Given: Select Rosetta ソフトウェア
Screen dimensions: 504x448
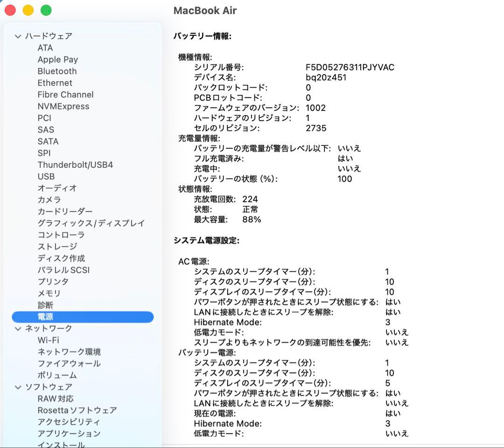Looking at the screenshot, I should point(77,410).
